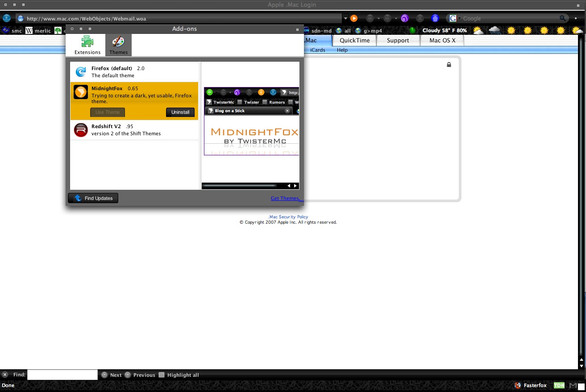Viewport: 586px width, 392px height.
Task: Click the MidnightFox theme preview image
Action: tap(251, 121)
